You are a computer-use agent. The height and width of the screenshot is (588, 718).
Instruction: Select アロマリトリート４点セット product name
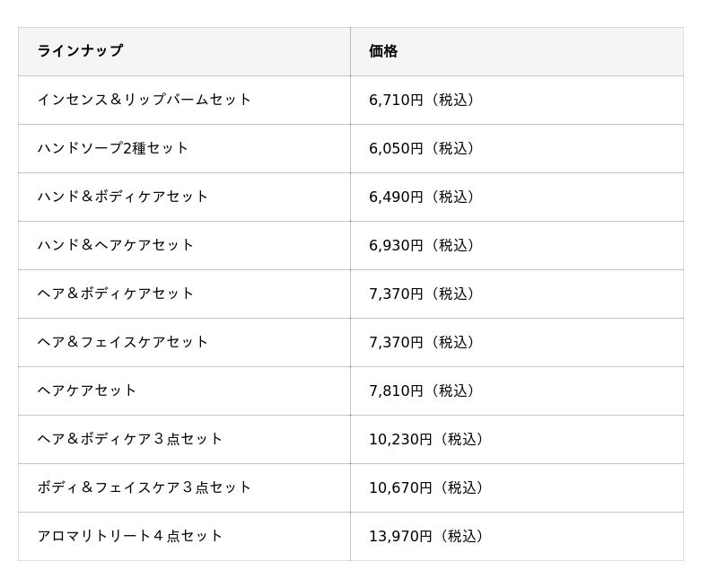coord(130,536)
